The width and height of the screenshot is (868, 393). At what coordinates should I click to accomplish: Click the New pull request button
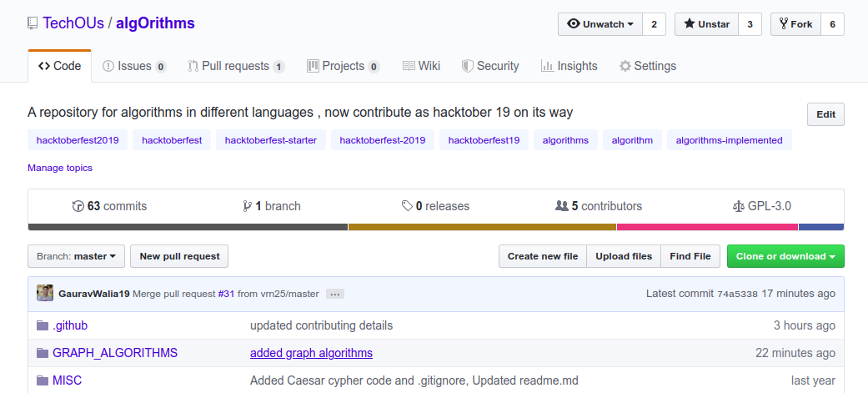click(x=179, y=256)
